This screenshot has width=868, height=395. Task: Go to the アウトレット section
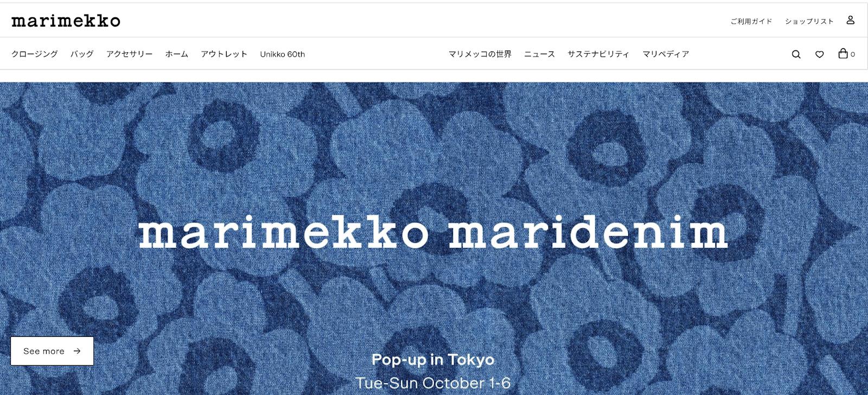224,54
